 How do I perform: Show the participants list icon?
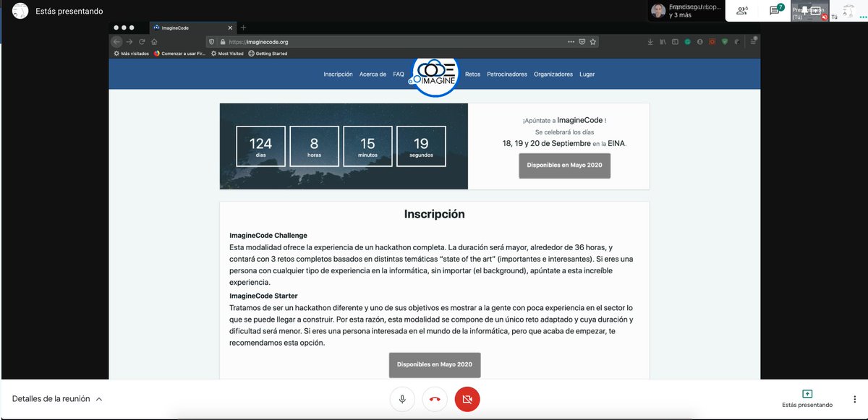pyautogui.click(x=741, y=11)
